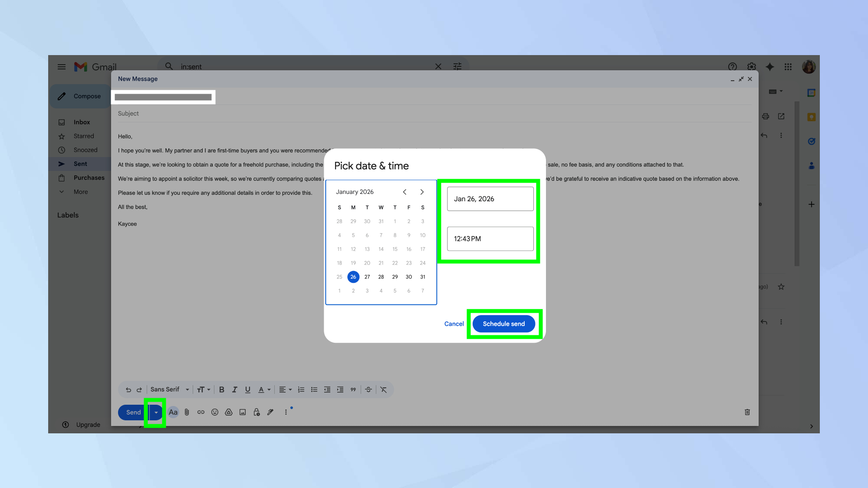The image size is (868, 488).
Task: Toggle italic formatting
Action: pos(235,389)
